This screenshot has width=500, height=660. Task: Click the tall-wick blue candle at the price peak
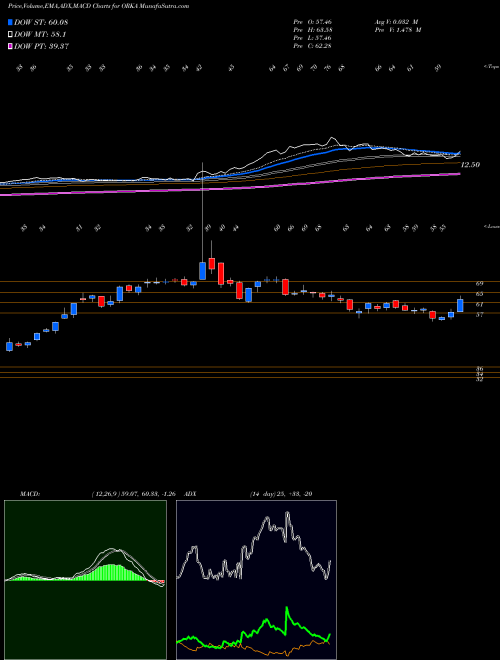(x=202, y=271)
